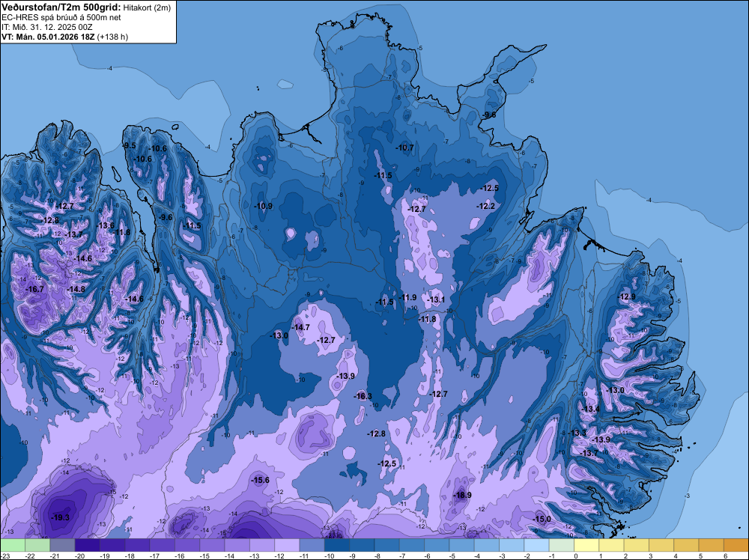Click the (+138 h) forecast offset text

point(112,37)
